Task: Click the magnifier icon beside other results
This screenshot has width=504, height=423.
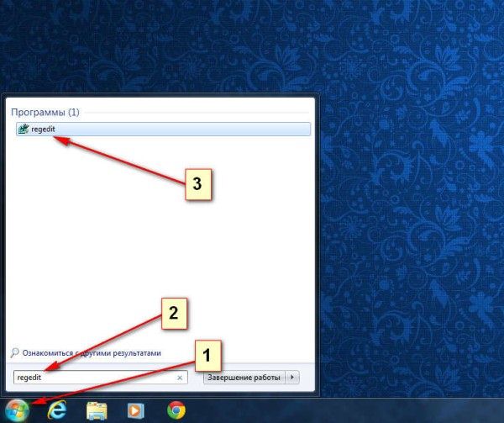Action: (x=14, y=353)
